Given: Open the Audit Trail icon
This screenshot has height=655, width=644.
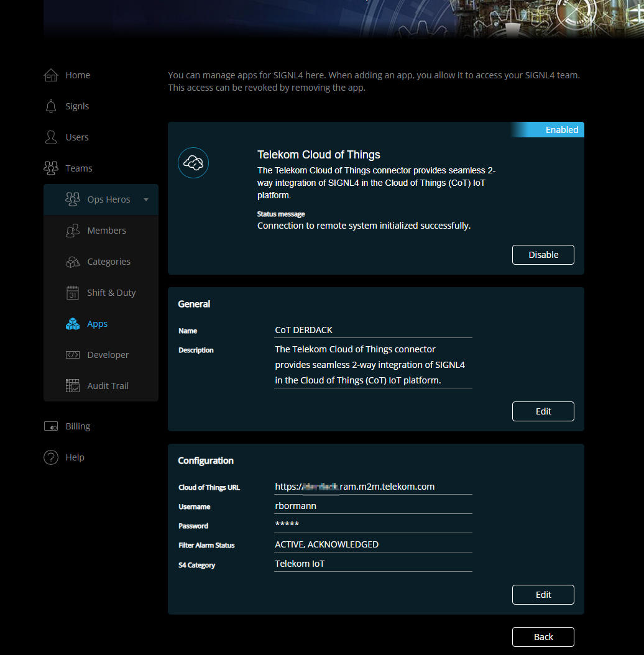Looking at the screenshot, I should tap(73, 386).
